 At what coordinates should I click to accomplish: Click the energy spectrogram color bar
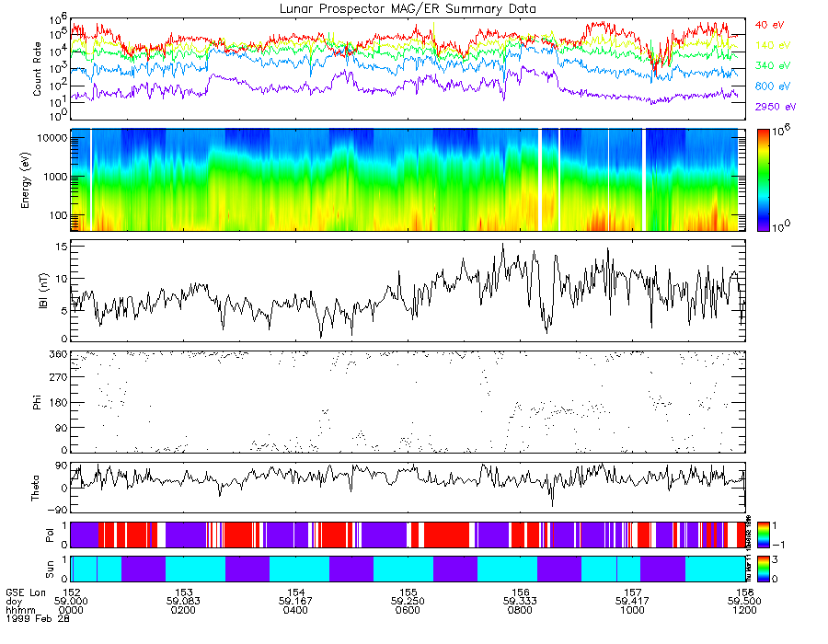click(x=763, y=180)
